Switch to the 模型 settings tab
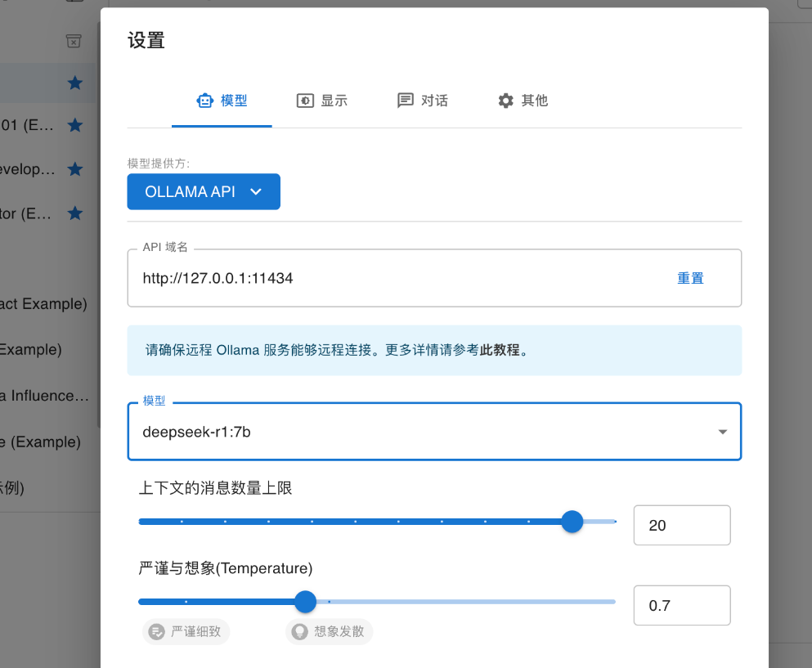Image resolution: width=812 pixels, height=668 pixels. pos(222,101)
